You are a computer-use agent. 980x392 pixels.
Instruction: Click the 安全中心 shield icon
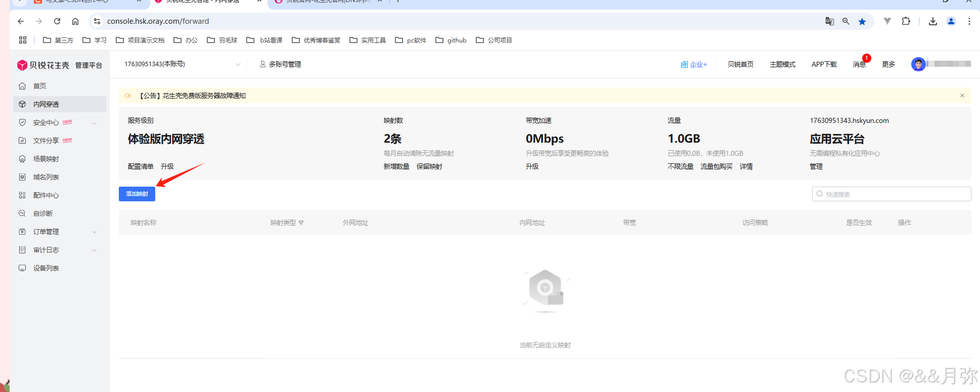pos(22,122)
